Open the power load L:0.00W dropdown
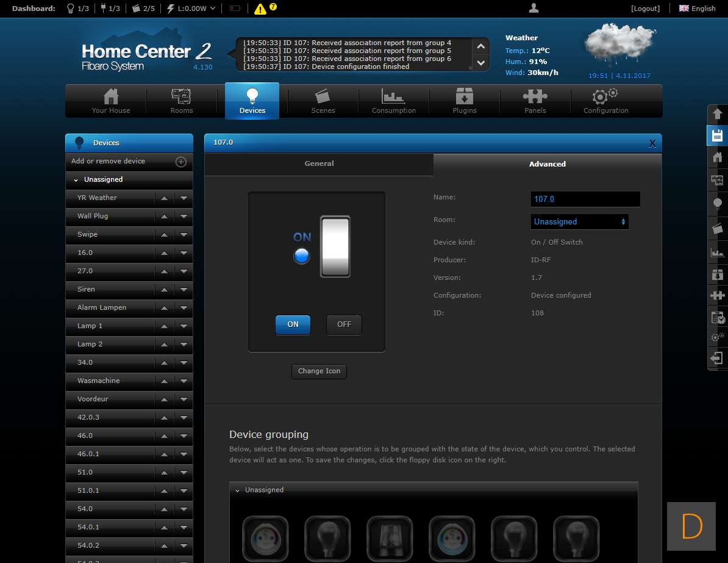 click(191, 9)
